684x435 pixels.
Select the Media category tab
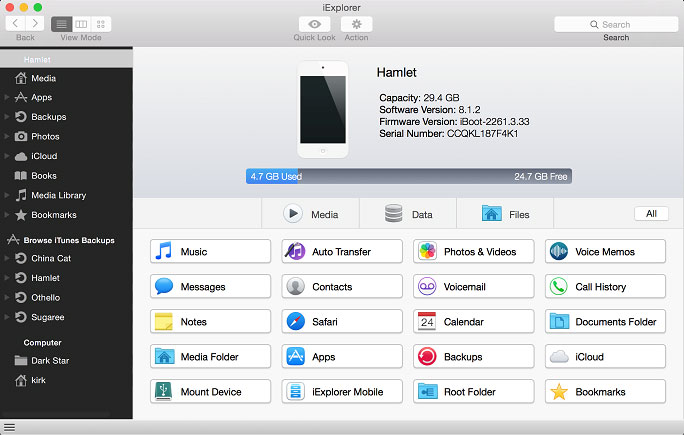point(311,214)
